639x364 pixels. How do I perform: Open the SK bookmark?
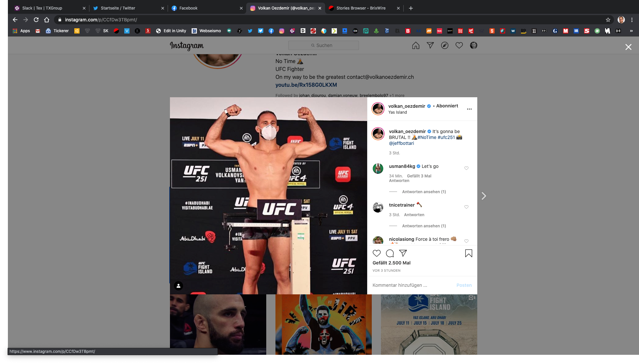pos(102,31)
